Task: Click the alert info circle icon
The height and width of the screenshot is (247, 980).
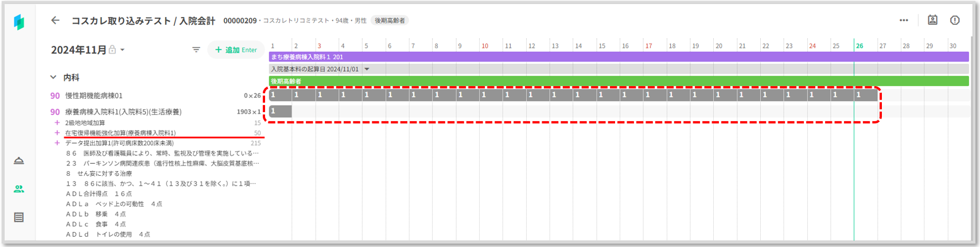Action: pyautogui.click(x=955, y=20)
